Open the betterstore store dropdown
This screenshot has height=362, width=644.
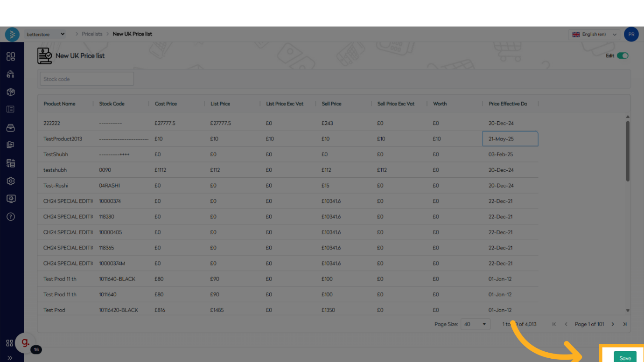[46, 34]
